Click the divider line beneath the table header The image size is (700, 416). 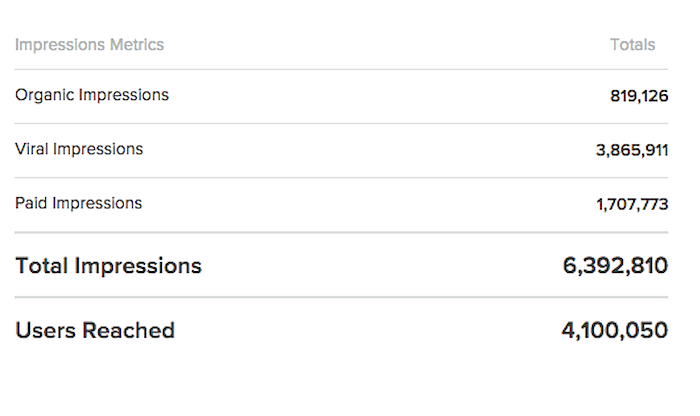tap(342, 69)
